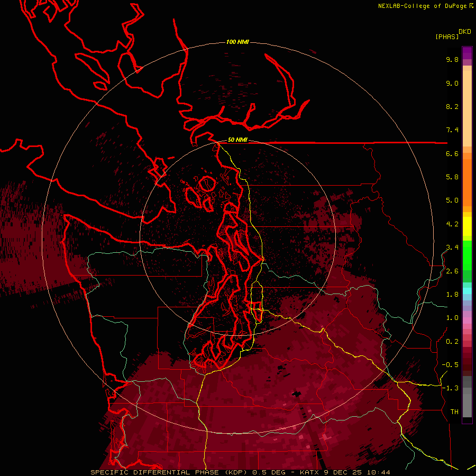Click the 9.8 scale value
476x476 pixels.
pyautogui.click(x=452, y=59)
